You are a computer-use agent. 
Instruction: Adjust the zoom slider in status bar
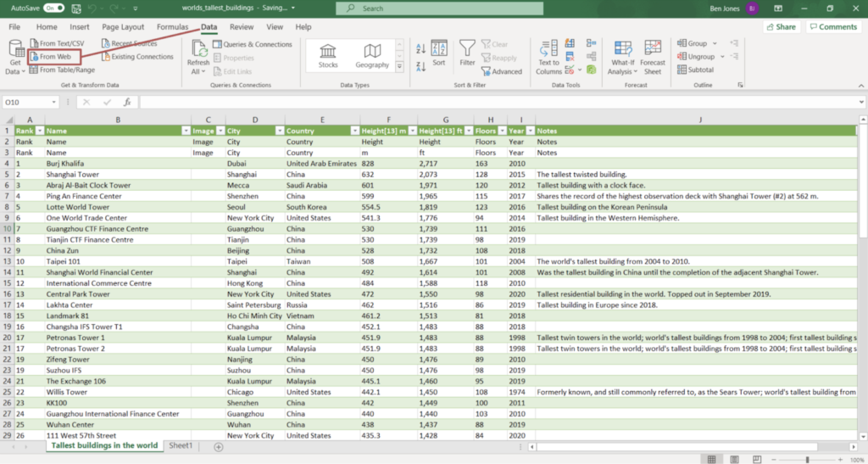807,460
